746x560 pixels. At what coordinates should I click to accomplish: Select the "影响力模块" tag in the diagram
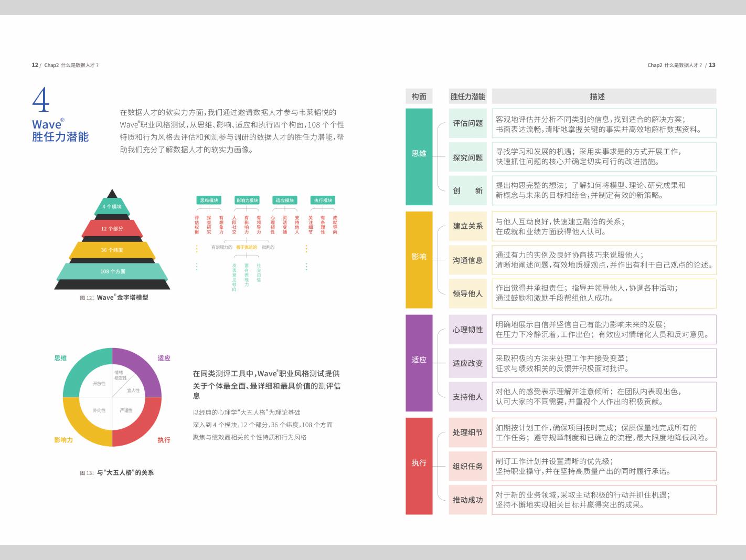coord(247,200)
